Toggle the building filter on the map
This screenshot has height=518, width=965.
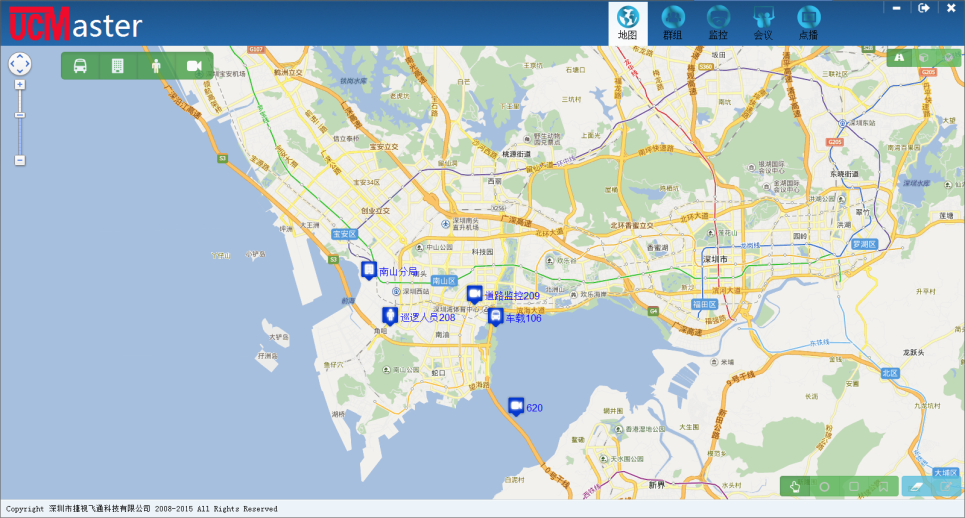tap(117, 66)
